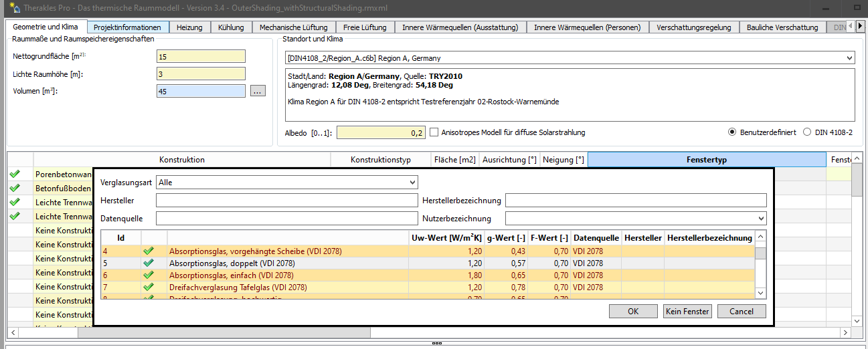Open Innere Wärmequellen (Ausstattung) tab
Image resolution: width=868 pixels, height=349 pixels.
tap(460, 27)
